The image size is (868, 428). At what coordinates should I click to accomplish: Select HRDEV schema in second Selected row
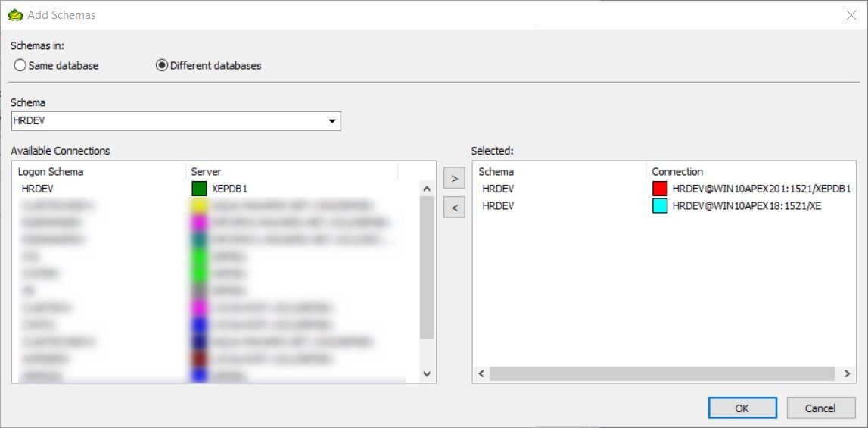(x=498, y=206)
